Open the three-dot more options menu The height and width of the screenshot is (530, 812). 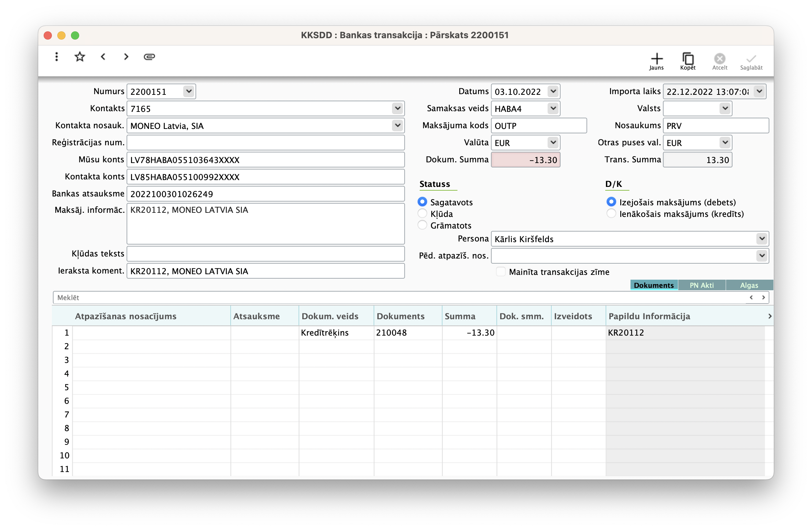(x=57, y=57)
